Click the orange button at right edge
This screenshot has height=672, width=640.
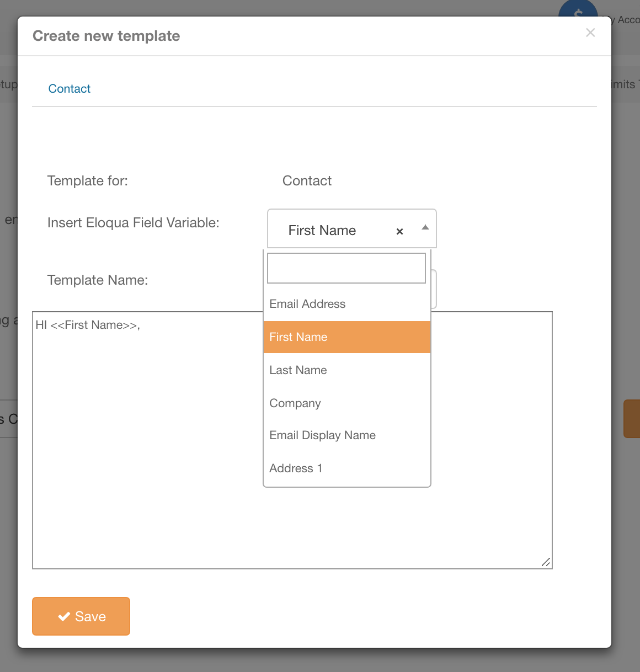click(632, 419)
